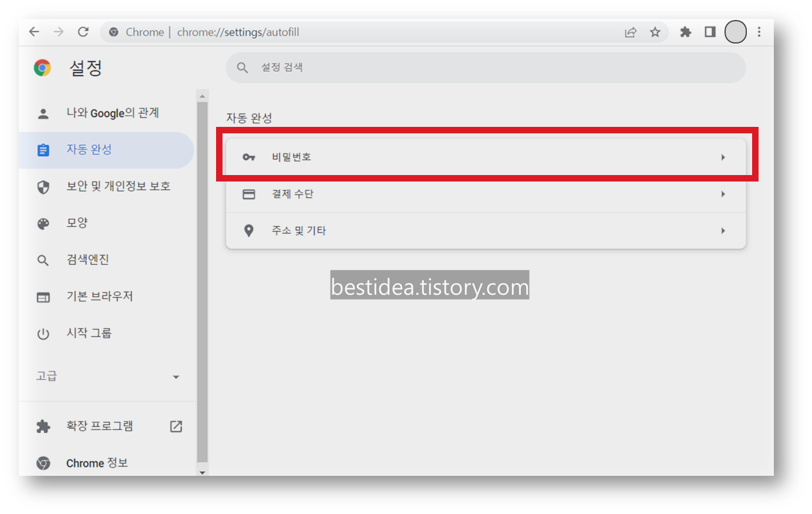Click the puzzle icon beside 확장 프로그램
The image size is (812, 514).
pos(43,426)
